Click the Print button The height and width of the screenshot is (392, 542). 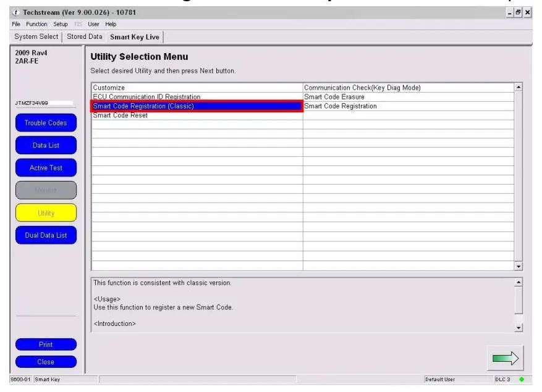(x=46, y=344)
